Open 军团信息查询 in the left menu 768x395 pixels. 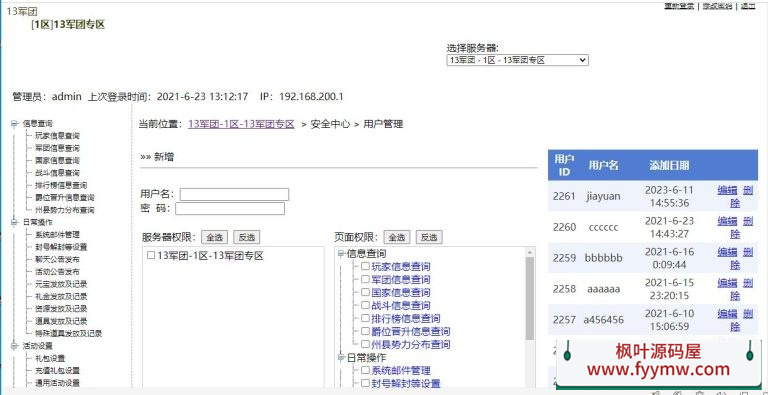pos(57,148)
